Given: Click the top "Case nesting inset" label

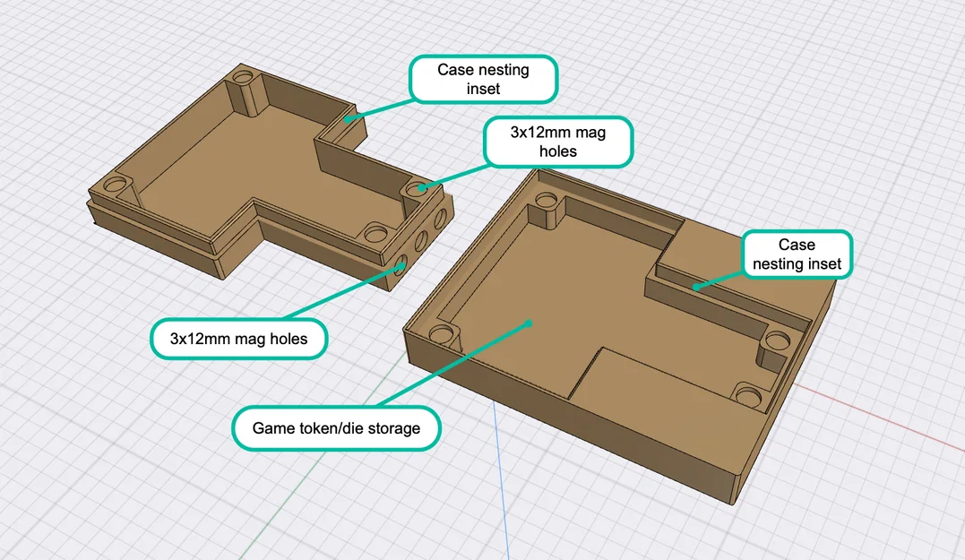Looking at the screenshot, I should click(x=483, y=79).
